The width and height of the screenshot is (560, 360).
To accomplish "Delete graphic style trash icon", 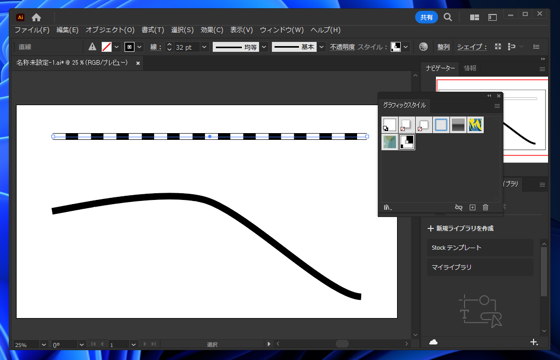I will pyautogui.click(x=485, y=207).
